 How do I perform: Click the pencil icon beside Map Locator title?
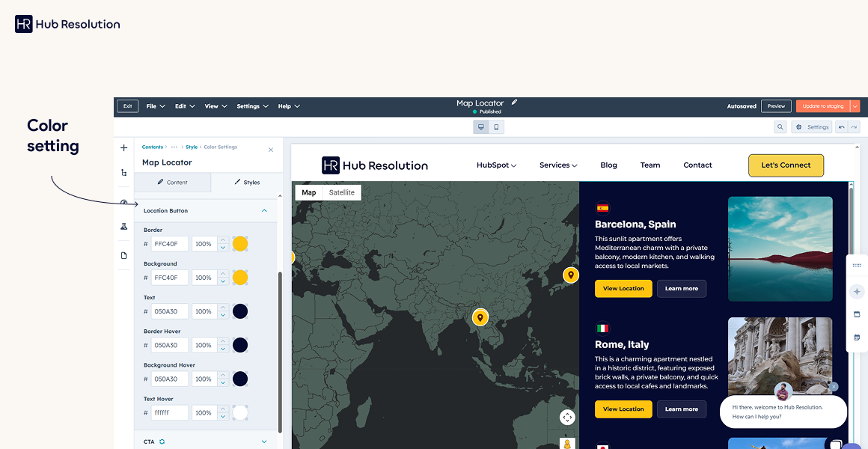(x=514, y=102)
